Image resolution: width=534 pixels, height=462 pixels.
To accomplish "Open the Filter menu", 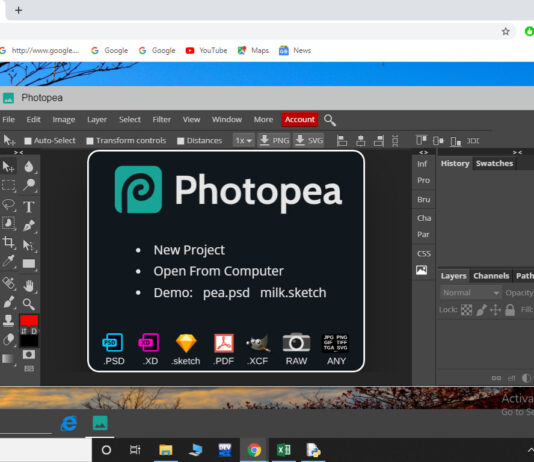I will click(x=161, y=120).
